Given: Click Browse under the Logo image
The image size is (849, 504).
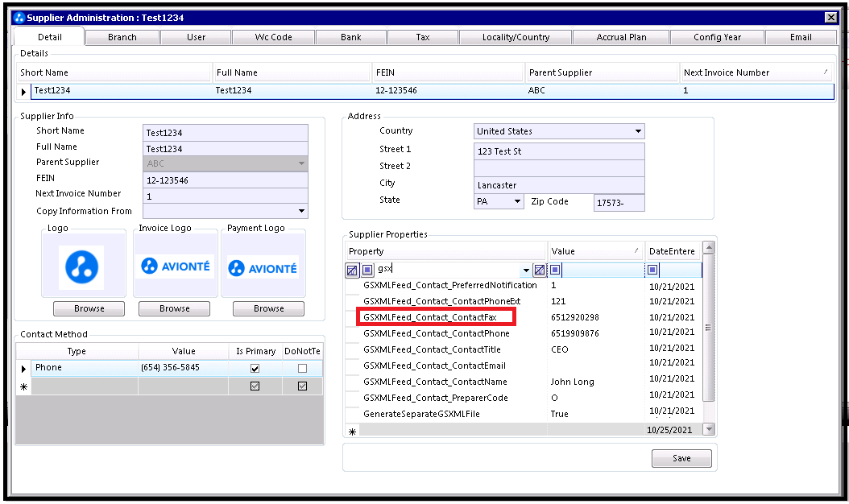Looking at the screenshot, I should coord(89,308).
